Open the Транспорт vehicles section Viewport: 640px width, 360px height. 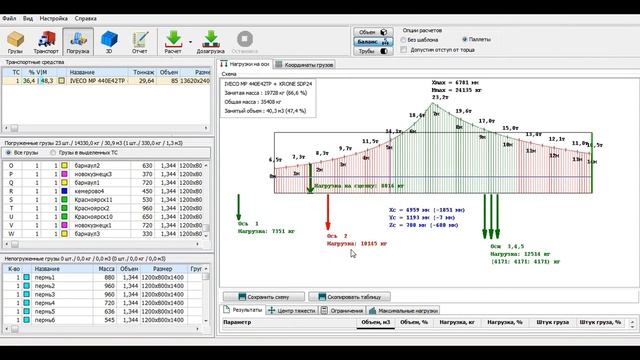pos(46,42)
